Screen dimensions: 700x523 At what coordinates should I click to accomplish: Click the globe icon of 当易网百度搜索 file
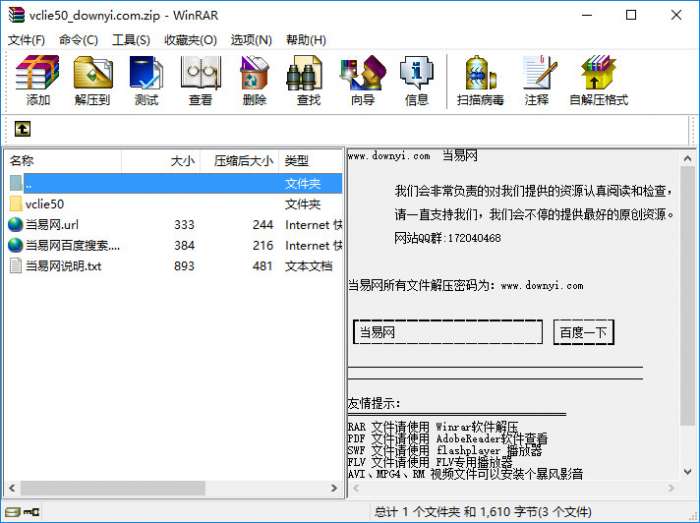15,245
